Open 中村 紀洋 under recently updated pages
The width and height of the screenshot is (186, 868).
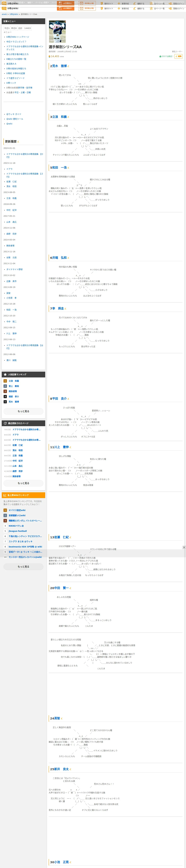point(18,461)
